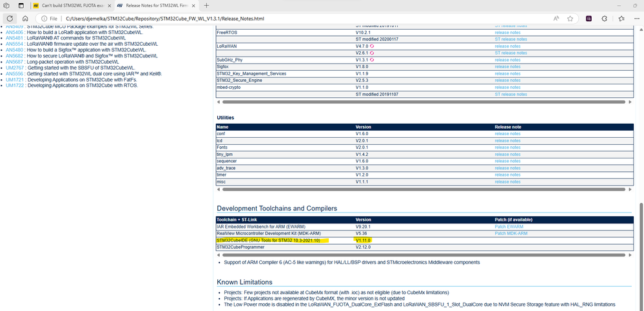
Task: Select the V2.12.0 STM32CubeProgrammer version cell
Action: (425, 247)
